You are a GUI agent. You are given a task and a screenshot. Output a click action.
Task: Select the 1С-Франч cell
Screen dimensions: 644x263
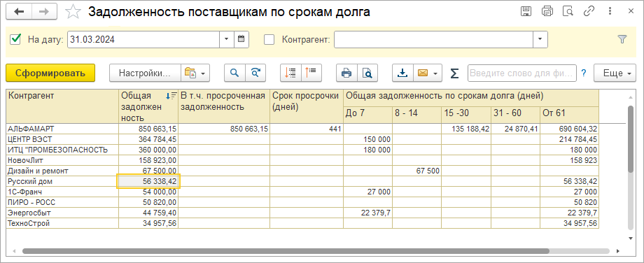pyautogui.click(x=62, y=192)
